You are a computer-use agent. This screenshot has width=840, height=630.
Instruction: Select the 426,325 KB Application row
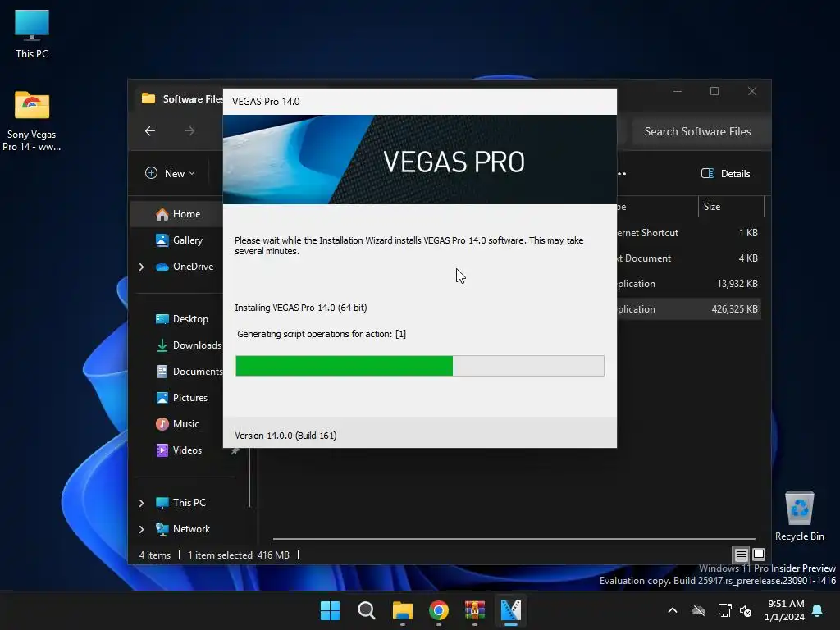pyautogui.click(x=688, y=309)
